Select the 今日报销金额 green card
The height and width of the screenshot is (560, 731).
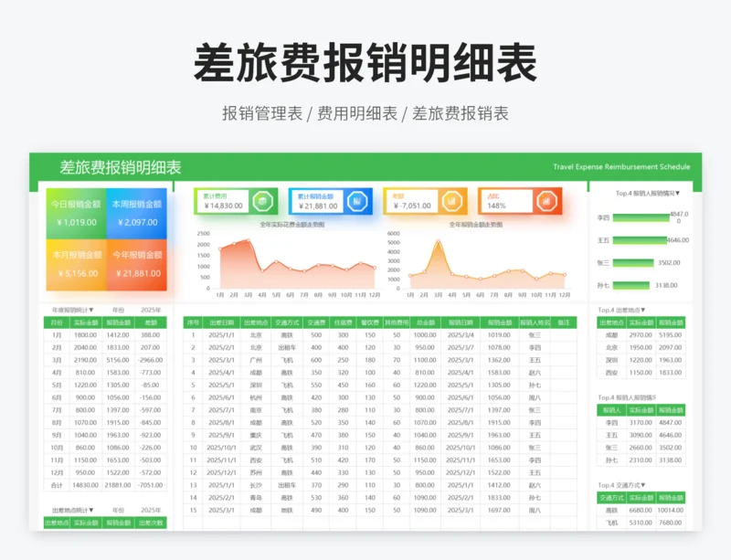pyautogui.click(x=76, y=214)
